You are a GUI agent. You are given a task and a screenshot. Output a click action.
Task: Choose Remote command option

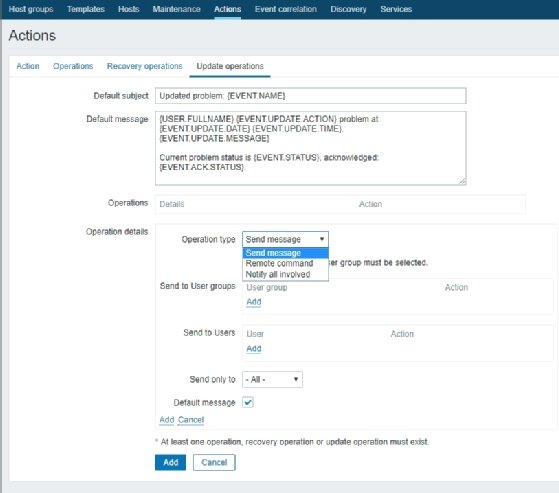click(x=285, y=263)
